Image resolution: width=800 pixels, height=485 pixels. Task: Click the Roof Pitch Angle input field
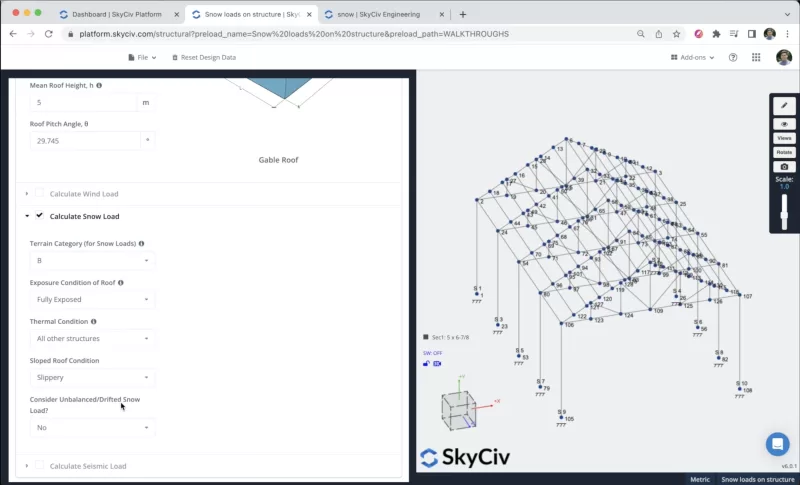click(85, 141)
